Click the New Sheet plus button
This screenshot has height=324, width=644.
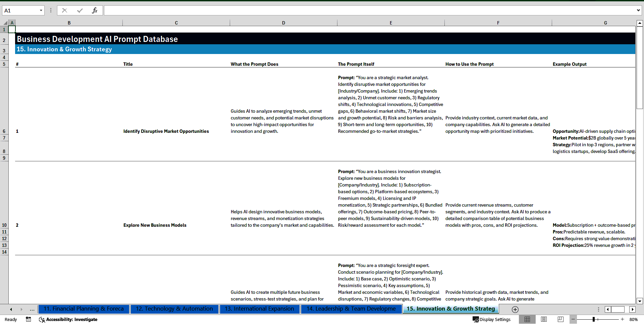(x=515, y=309)
